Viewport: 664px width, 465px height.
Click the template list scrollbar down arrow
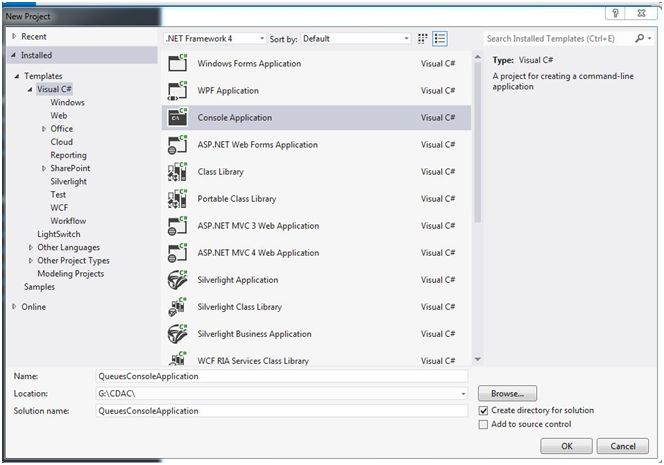tap(478, 359)
